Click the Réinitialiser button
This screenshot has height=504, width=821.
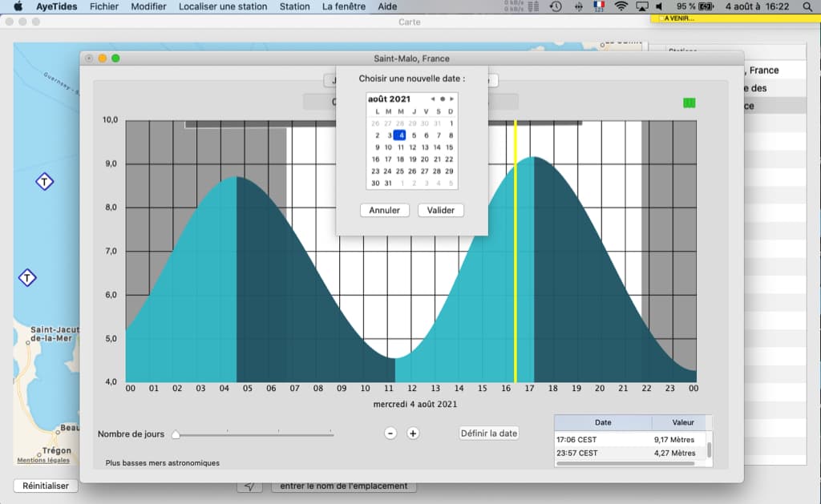[46, 486]
